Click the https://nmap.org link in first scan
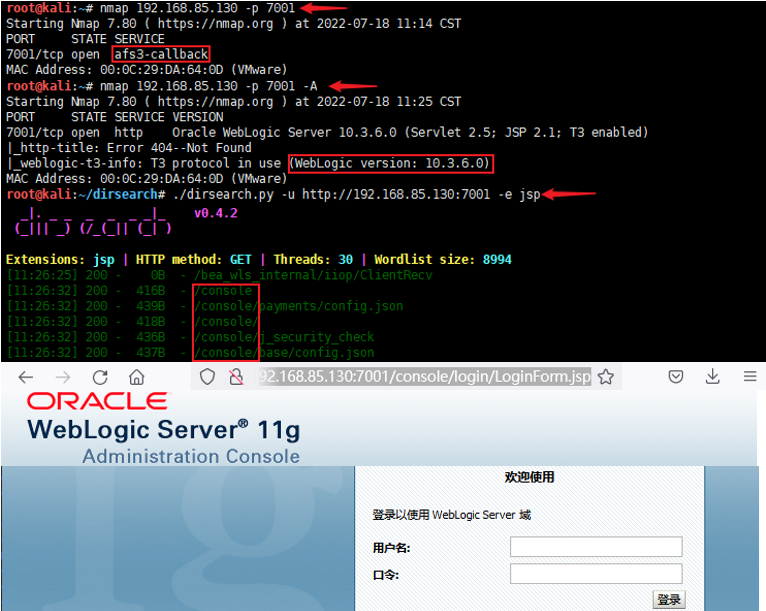766x611 pixels. (x=215, y=23)
